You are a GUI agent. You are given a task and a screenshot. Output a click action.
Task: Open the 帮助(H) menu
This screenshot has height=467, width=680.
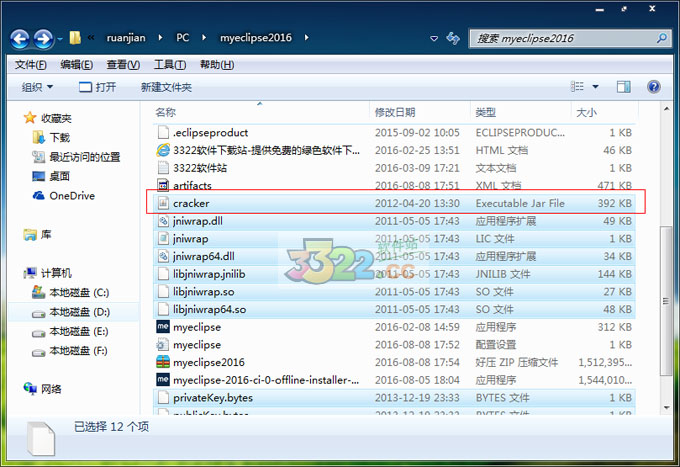pyautogui.click(x=217, y=65)
